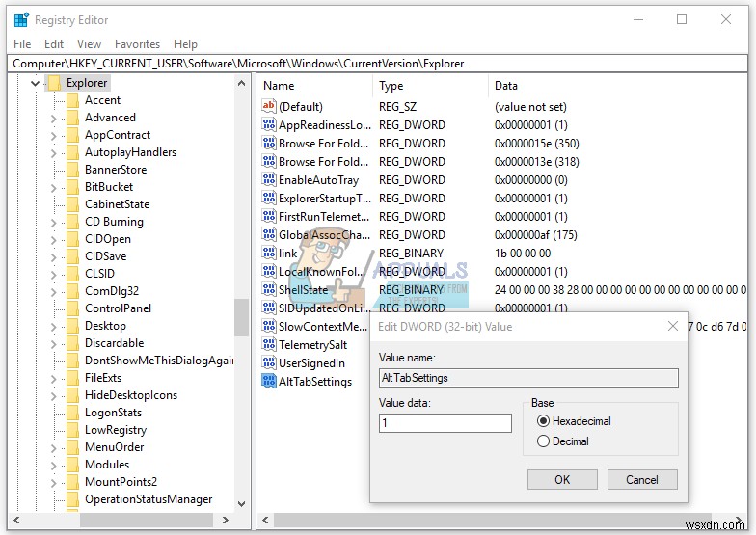
Task: Open the Help menu
Action: 185,44
